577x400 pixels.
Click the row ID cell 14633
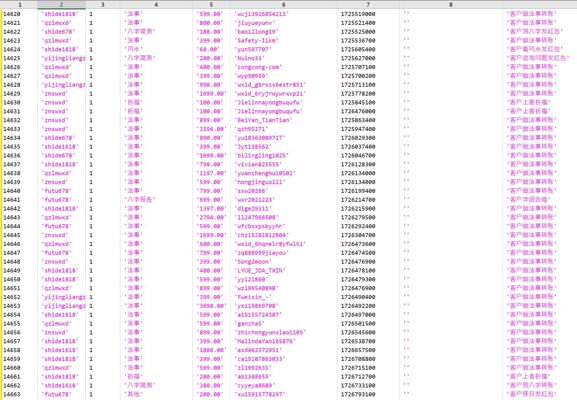(12, 129)
